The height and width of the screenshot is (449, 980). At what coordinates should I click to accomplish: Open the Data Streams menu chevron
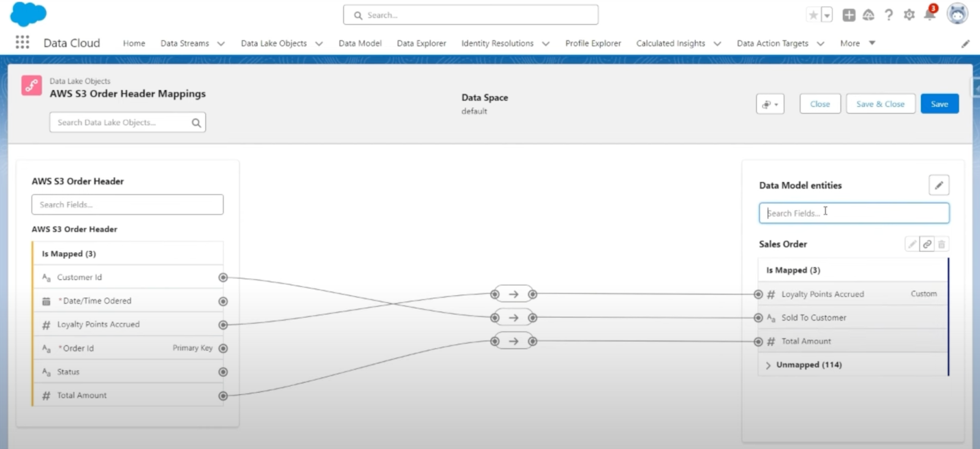pos(221,43)
